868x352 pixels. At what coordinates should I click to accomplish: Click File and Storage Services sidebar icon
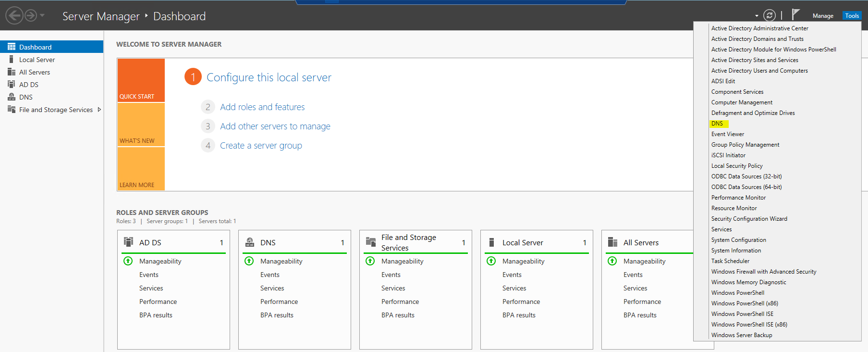pos(12,109)
